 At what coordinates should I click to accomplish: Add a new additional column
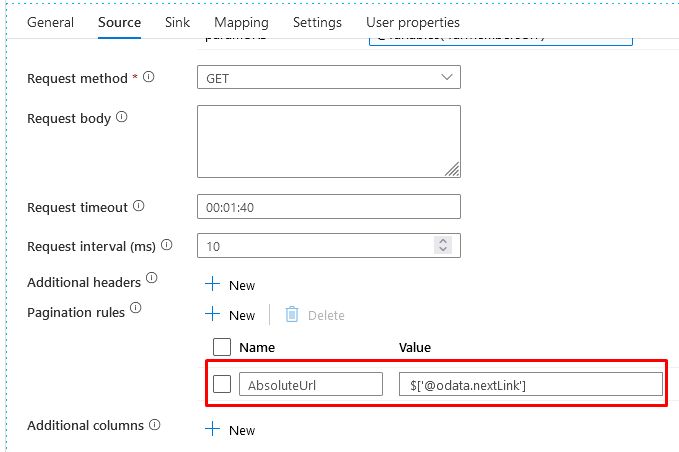(230, 430)
